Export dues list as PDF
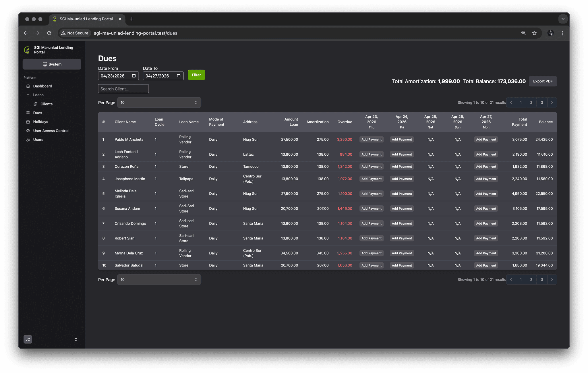Image resolution: width=588 pixels, height=373 pixels. [543, 81]
